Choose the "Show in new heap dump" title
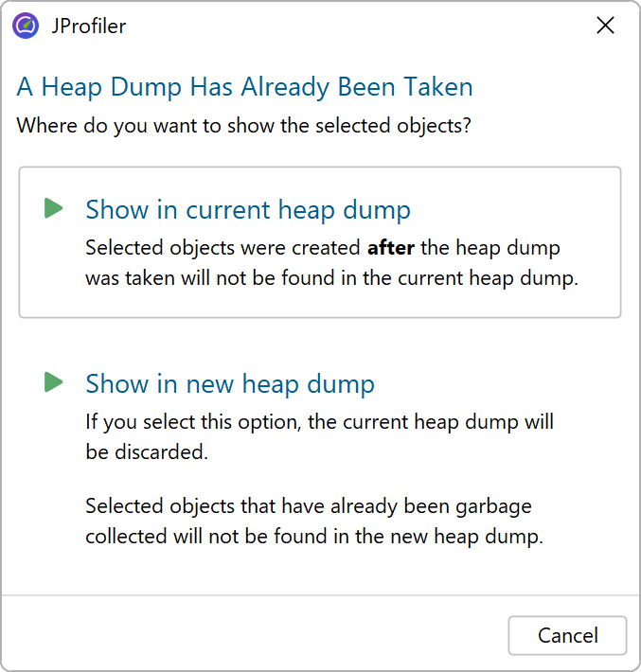 point(229,383)
